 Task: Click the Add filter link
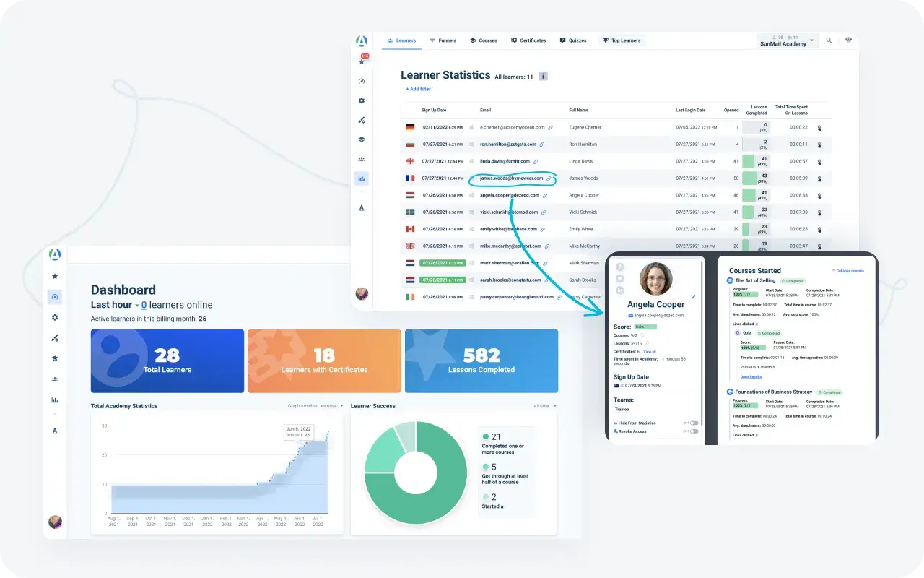(x=418, y=89)
